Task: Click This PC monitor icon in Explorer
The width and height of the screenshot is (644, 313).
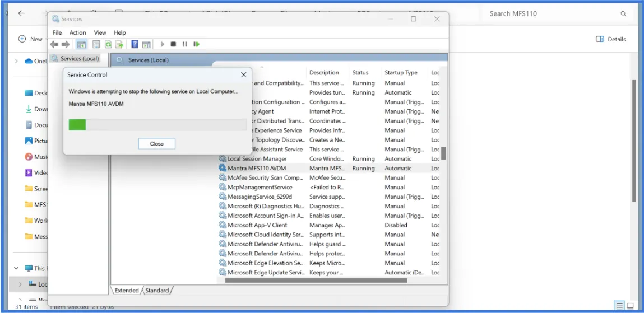Action: tap(29, 268)
